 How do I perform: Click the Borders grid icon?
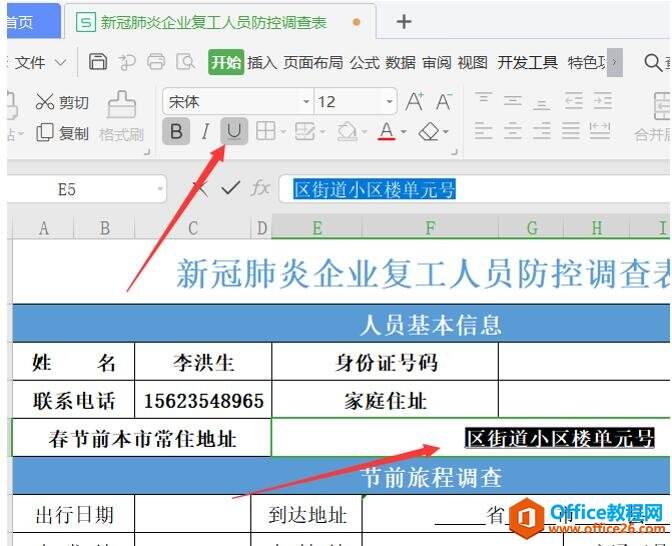pos(265,131)
